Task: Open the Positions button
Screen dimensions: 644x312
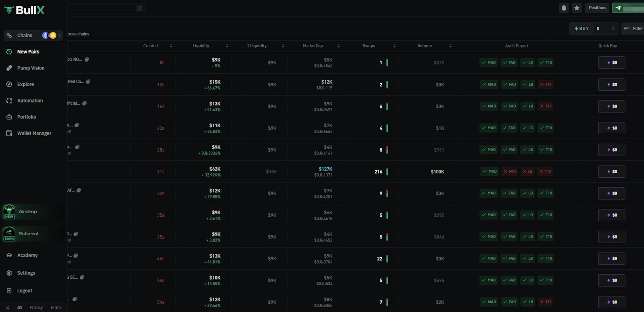Action: point(597,8)
